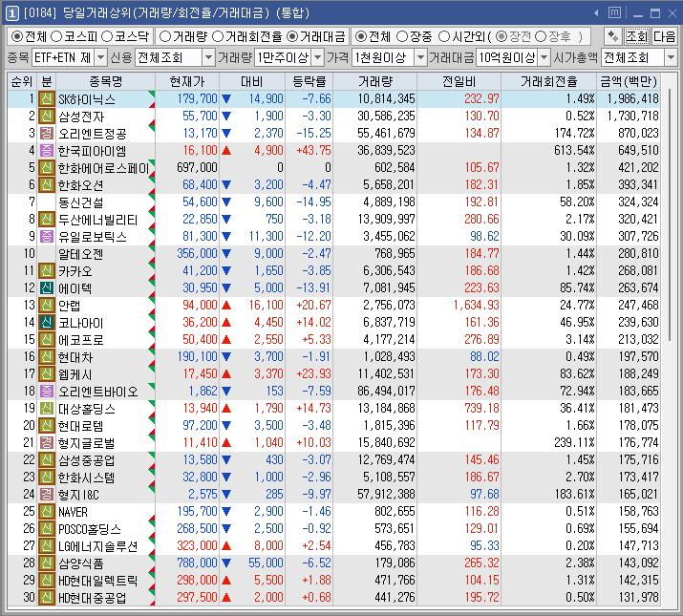Image resolution: width=683 pixels, height=616 pixels.
Task: Sort by 순위 column header
Action: [22, 81]
